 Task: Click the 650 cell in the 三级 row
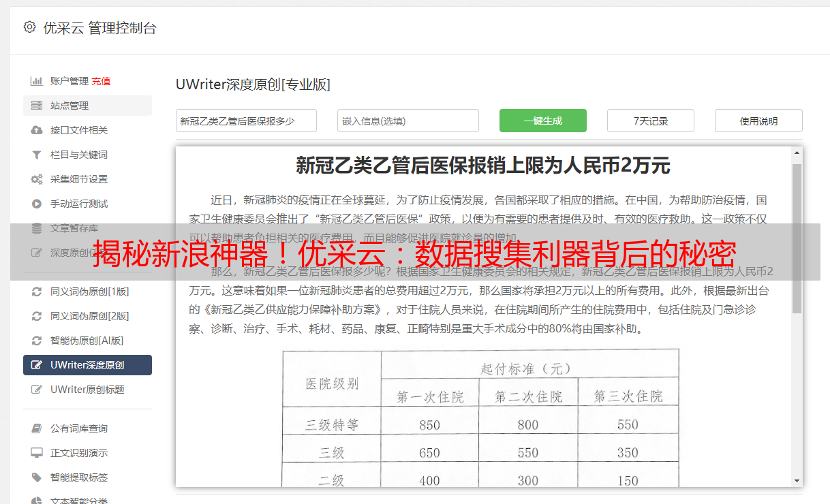point(429,453)
